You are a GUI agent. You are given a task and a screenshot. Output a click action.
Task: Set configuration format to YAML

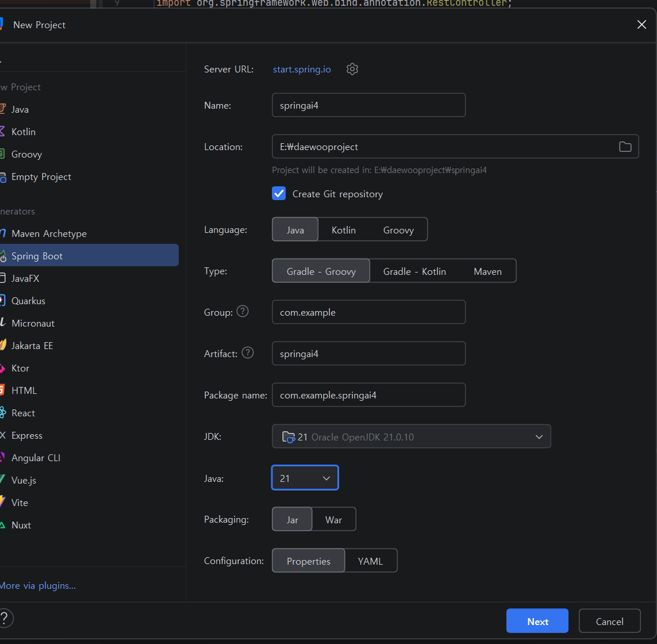[x=370, y=561]
